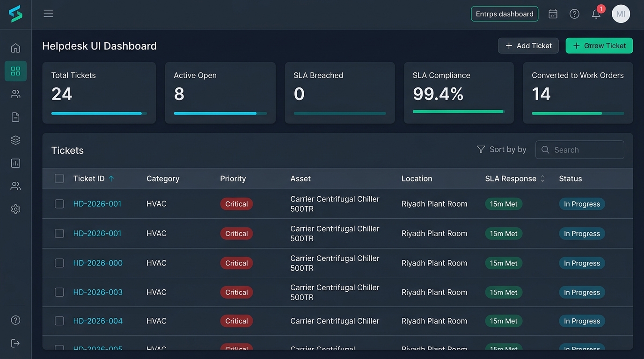Open the stacked layers sidebar icon
This screenshot has width=644, height=359.
point(15,140)
